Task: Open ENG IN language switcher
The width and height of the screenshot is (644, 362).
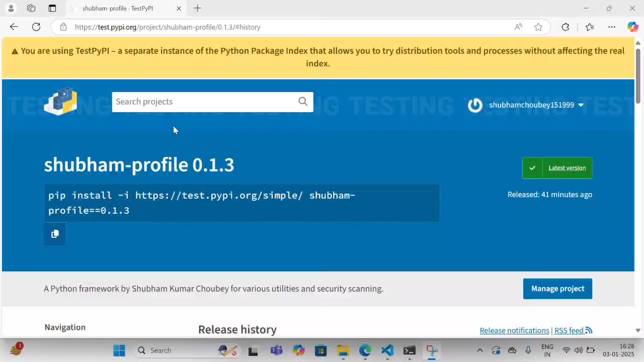Action: (547, 350)
